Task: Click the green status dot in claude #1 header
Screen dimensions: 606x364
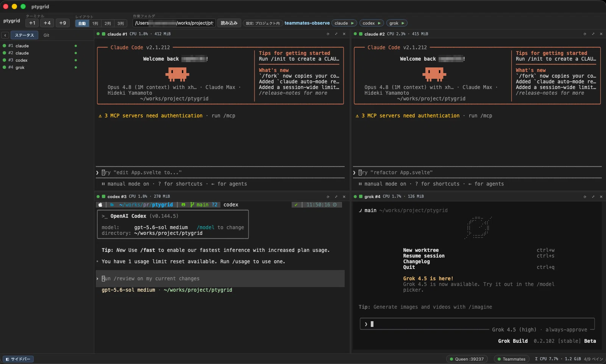Action: tap(98, 34)
